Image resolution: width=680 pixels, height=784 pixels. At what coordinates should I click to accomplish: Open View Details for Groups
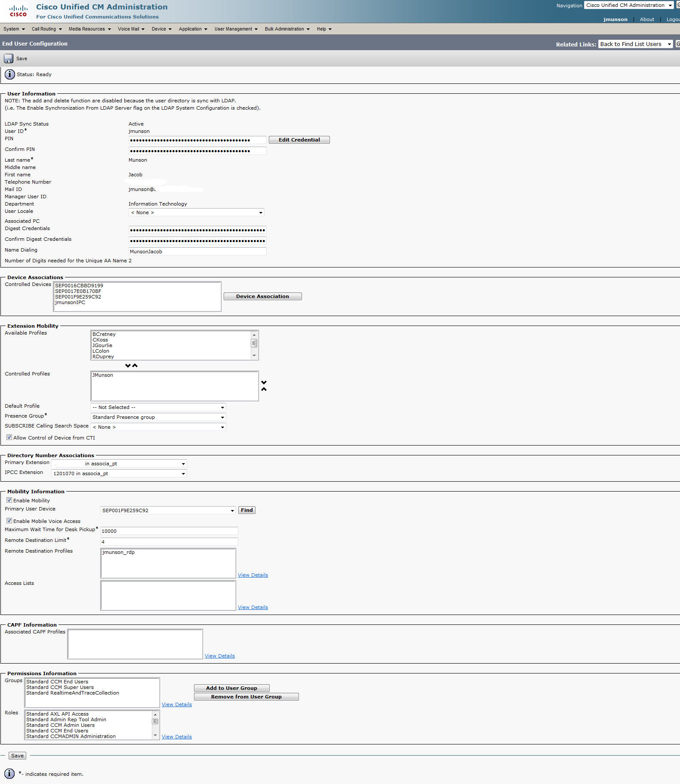pos(177,704)
